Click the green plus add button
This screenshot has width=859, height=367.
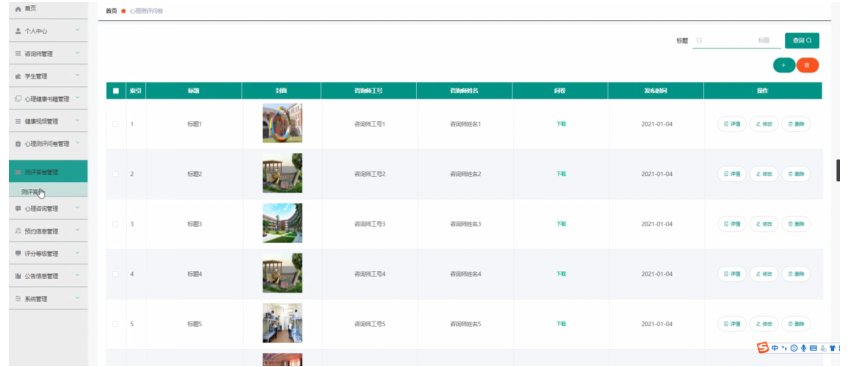point(784,65)
